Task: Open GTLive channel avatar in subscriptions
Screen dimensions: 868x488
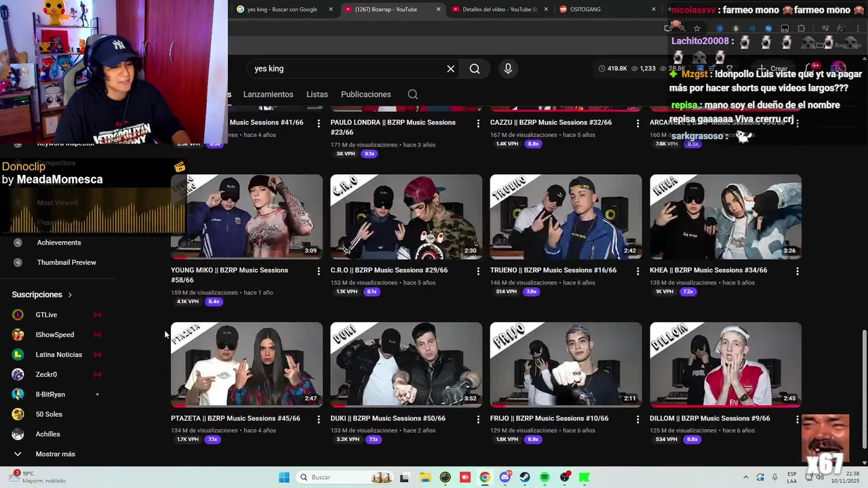Action: 18,314
